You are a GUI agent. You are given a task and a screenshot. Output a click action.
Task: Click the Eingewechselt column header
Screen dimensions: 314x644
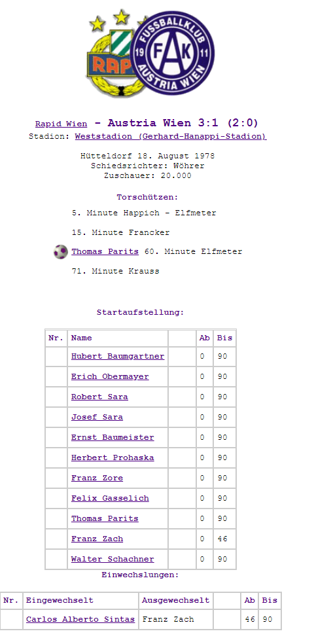click(60, 600)
